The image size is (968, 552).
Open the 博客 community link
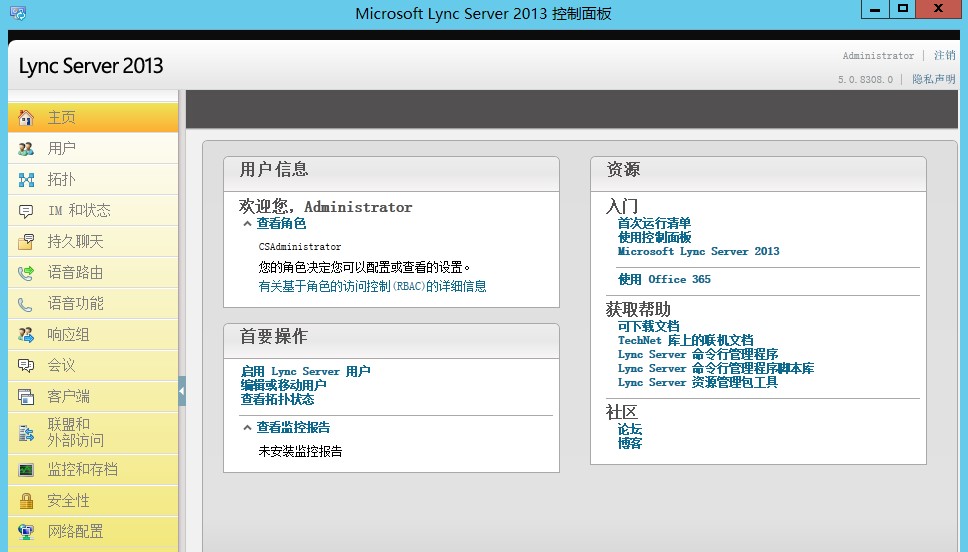[x=630, y=443]
